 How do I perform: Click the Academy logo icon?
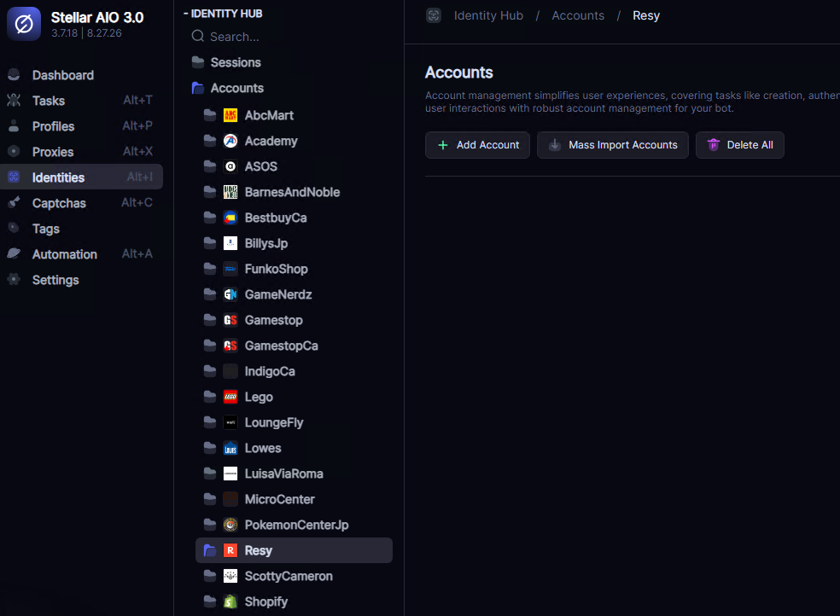[x=230, y=141]
